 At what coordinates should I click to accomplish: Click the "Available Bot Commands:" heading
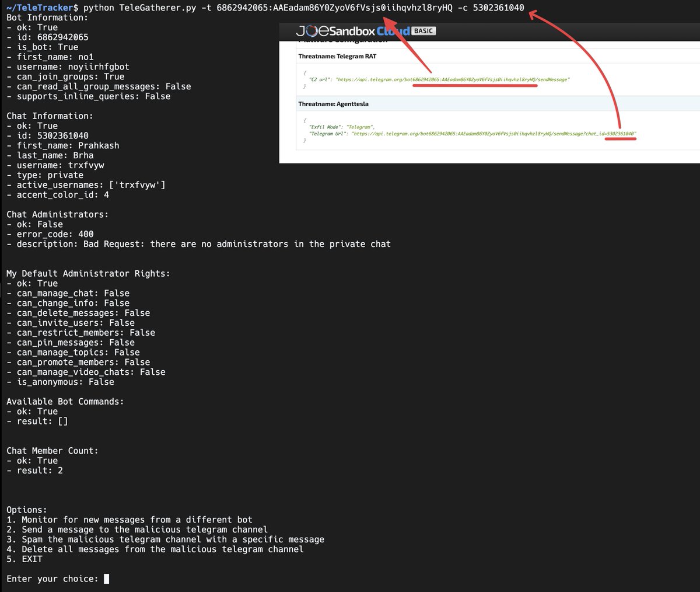coord(65,402)
